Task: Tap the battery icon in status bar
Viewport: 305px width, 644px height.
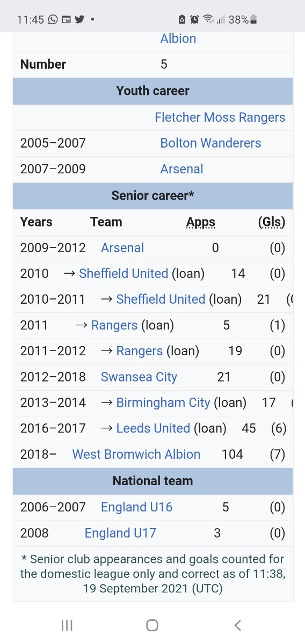Action: (x=253, y=19)
